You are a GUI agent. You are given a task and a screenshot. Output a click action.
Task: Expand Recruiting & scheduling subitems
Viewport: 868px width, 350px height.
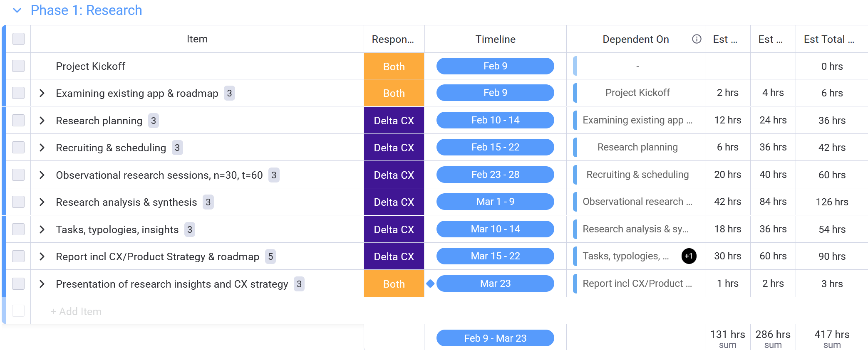coord(42,148)
